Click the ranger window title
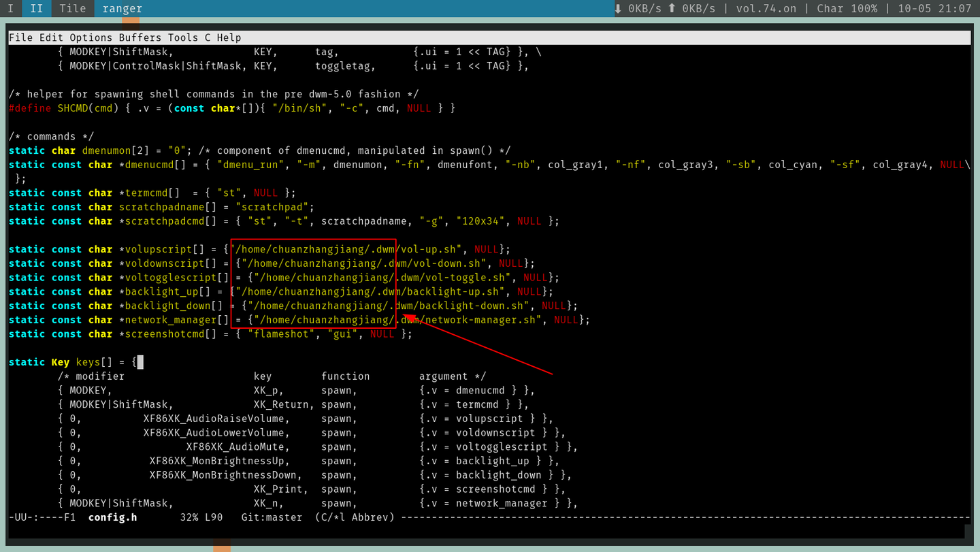 [122, 9]
